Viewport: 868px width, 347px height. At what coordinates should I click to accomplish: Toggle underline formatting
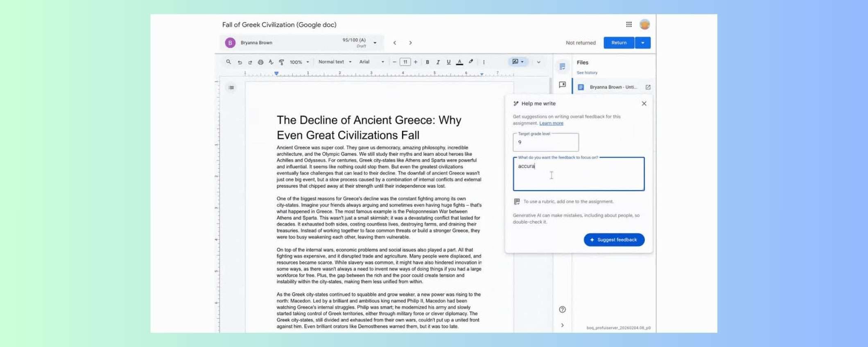[449, 62]
